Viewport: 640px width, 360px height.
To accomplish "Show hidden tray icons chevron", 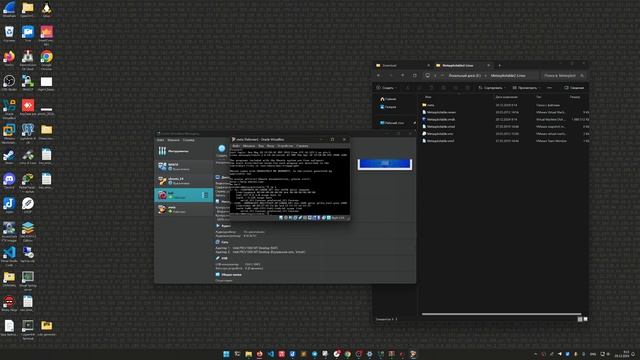I will pyautogui.click(x=536, y=354).
